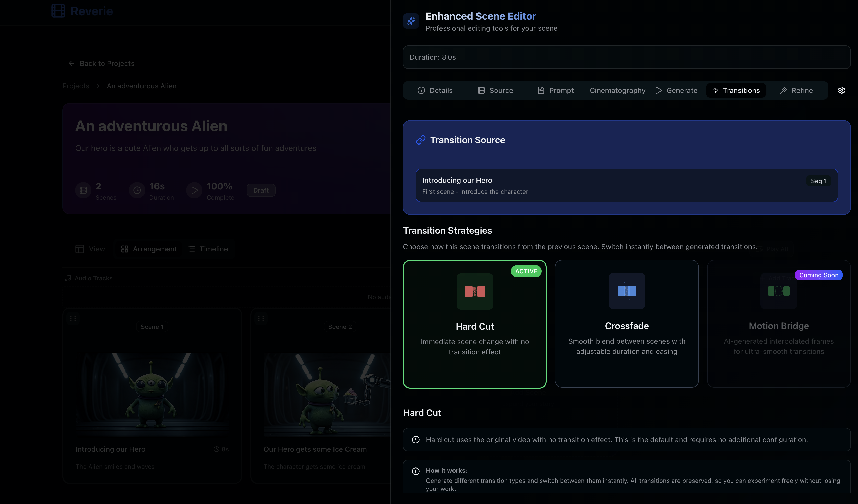The image size is (858, 504).
Task: Click the Audio Tracks music note icon
Action: click(x=68, y=278)
